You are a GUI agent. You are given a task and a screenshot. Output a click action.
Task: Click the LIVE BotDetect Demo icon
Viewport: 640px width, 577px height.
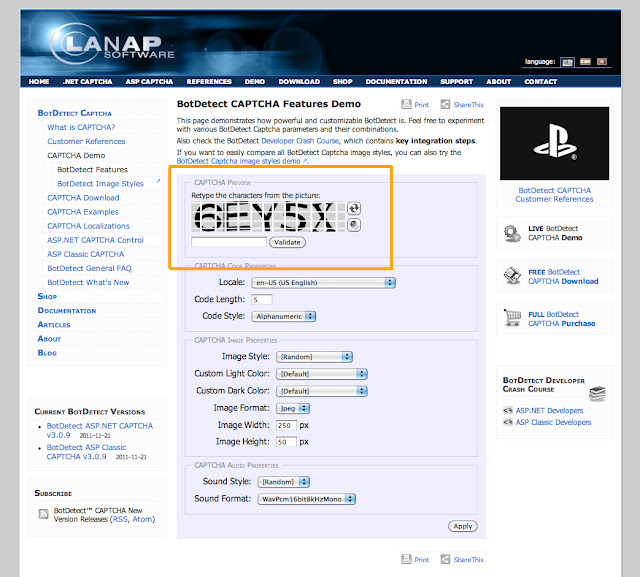point(511,234)
